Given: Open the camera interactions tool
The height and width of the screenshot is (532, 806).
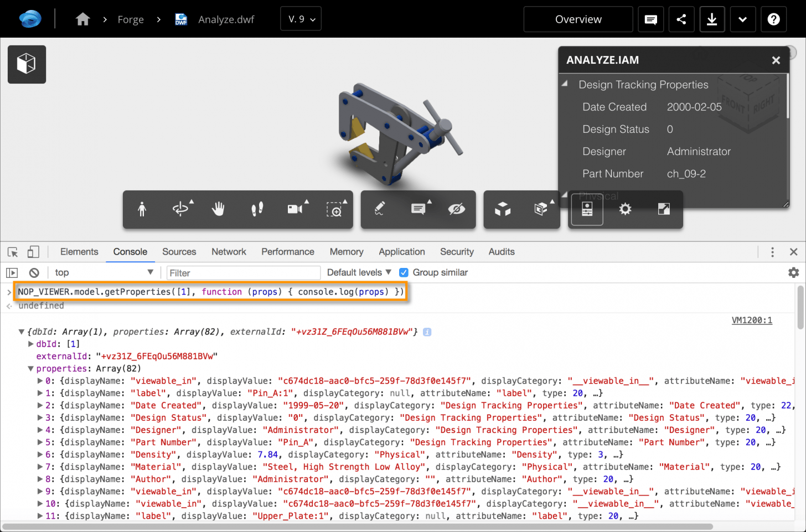Looking at the screenshot, I should (296, 209).
